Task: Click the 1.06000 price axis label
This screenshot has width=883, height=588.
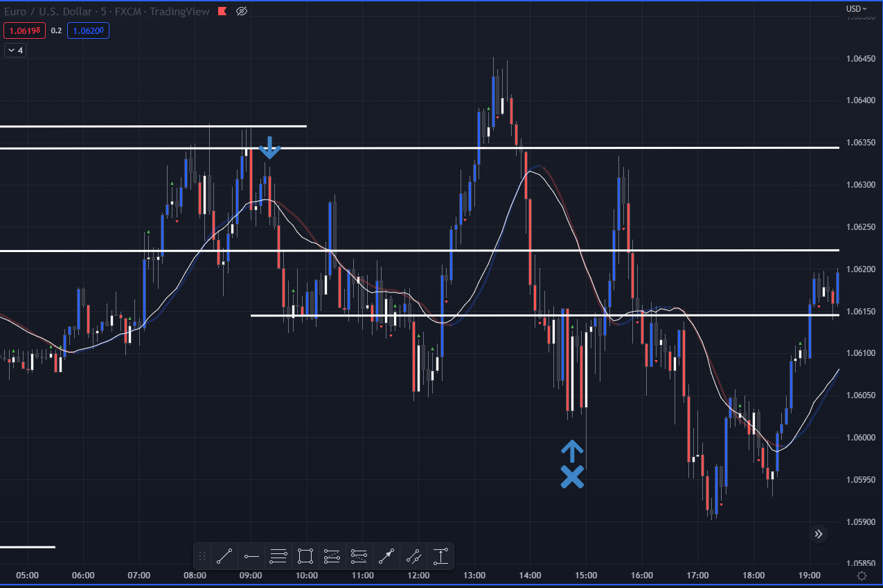Action: 861,438
